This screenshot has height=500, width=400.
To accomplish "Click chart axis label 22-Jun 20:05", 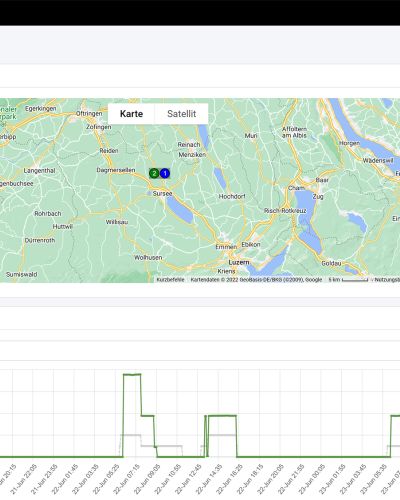I will (270, 479).
